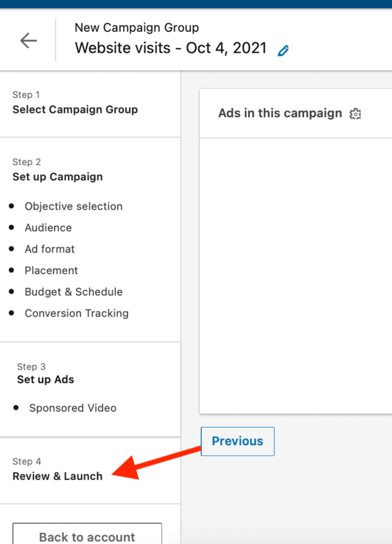This screenshot has width=392, height=544.
Task: Click the Previous button
Action: click(237, 441)
